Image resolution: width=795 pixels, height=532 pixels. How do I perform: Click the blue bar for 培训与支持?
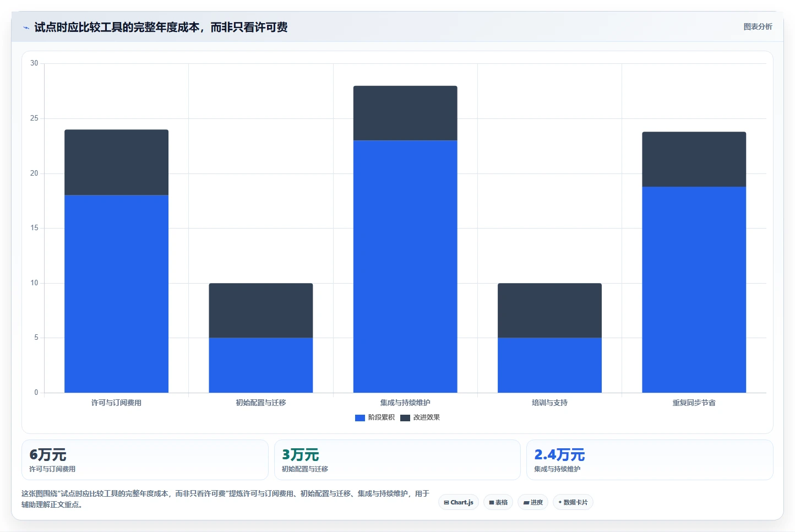549,365
